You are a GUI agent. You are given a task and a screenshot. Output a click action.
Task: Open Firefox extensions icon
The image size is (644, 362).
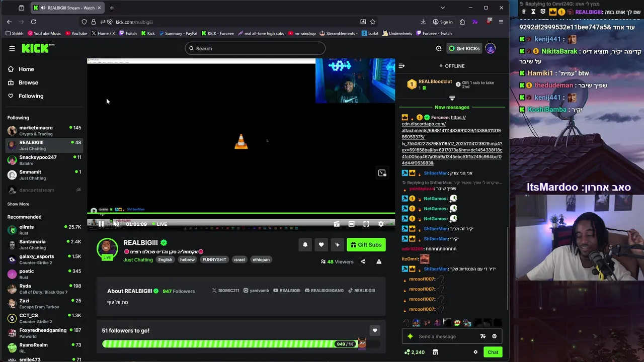click(x=462, y=22)
